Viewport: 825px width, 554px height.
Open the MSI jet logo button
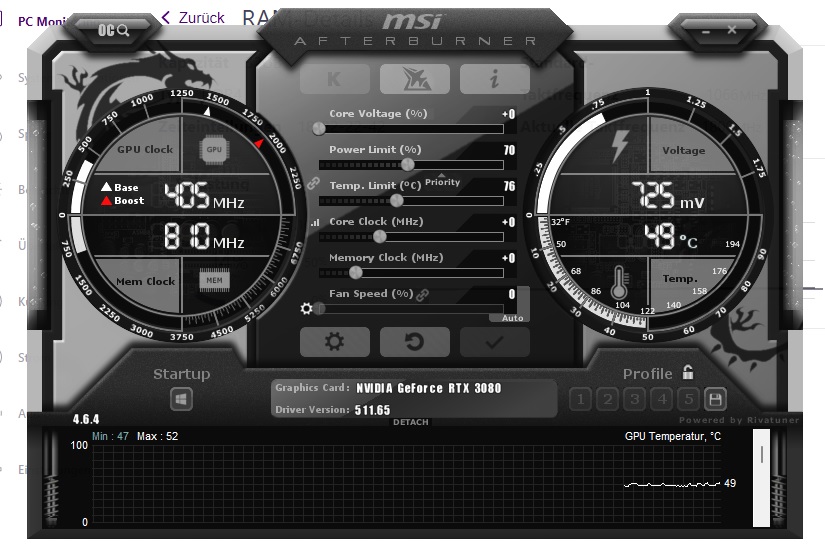tap(415, 79)
